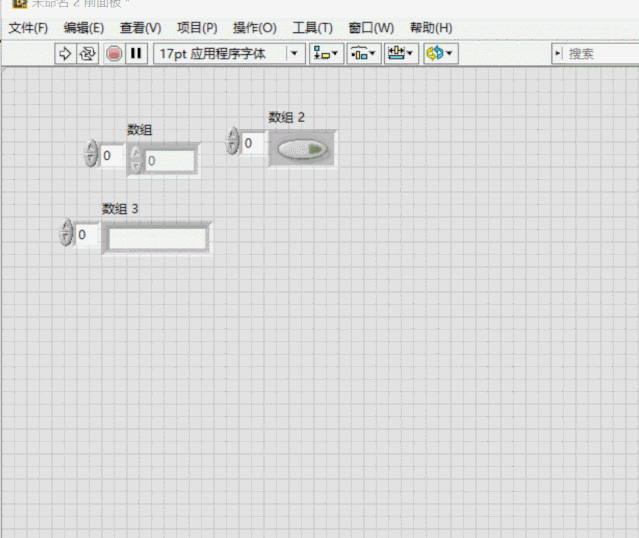Viewport: 639px width, 538px height.
Task: Click the search field arrow icon
Action: click(558, 53)
